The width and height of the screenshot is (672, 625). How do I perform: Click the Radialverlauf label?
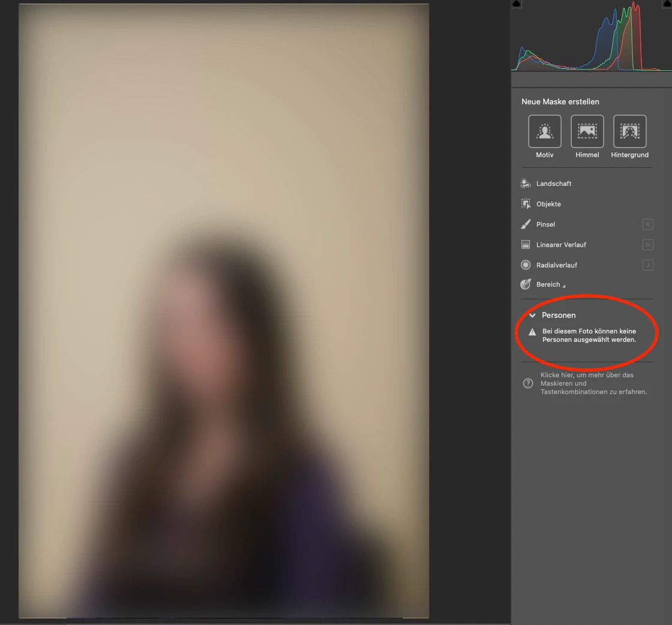click(x=556, y=265)
